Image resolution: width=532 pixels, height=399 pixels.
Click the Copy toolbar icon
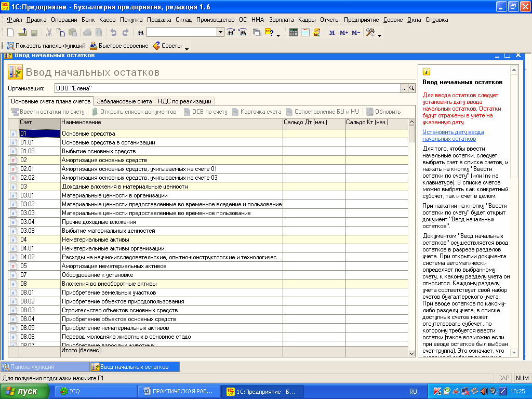tap(61, 33)
